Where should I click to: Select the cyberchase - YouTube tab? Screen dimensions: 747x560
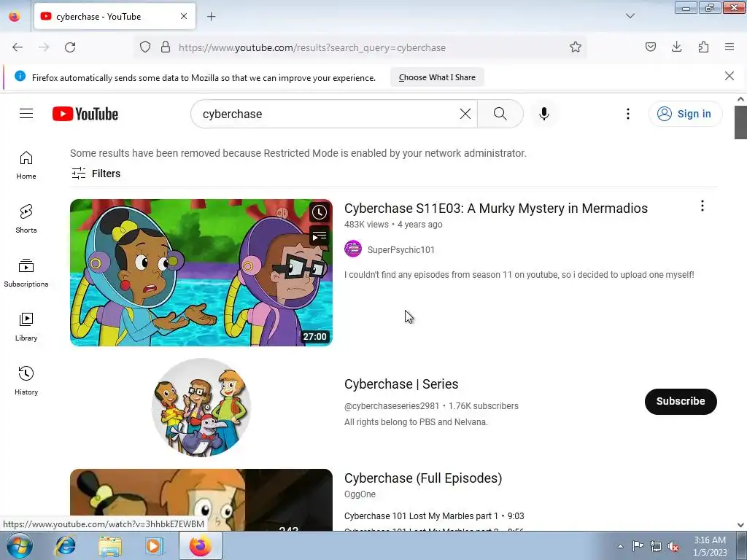[115, 17]
